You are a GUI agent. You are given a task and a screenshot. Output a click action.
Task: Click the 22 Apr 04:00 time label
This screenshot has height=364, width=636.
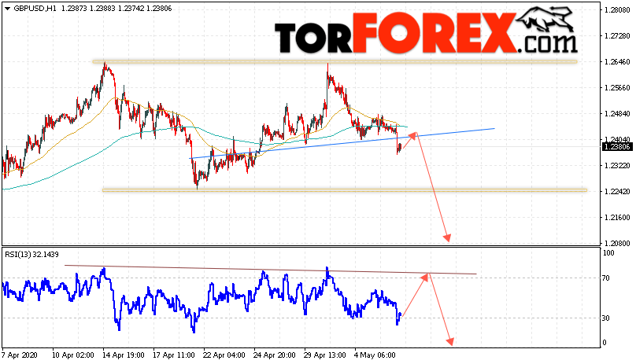224,355
